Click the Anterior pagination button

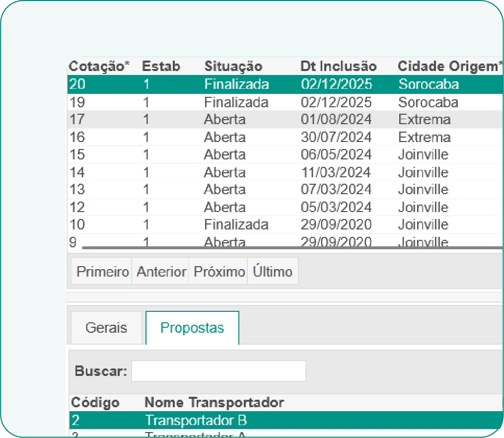click(x=160, y=271)
